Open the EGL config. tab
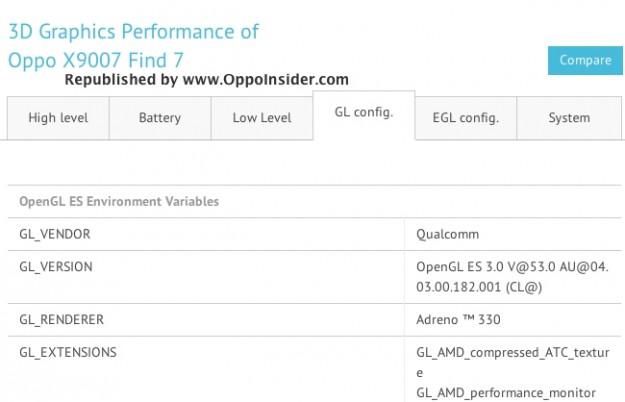 click(x=466, y=118)
